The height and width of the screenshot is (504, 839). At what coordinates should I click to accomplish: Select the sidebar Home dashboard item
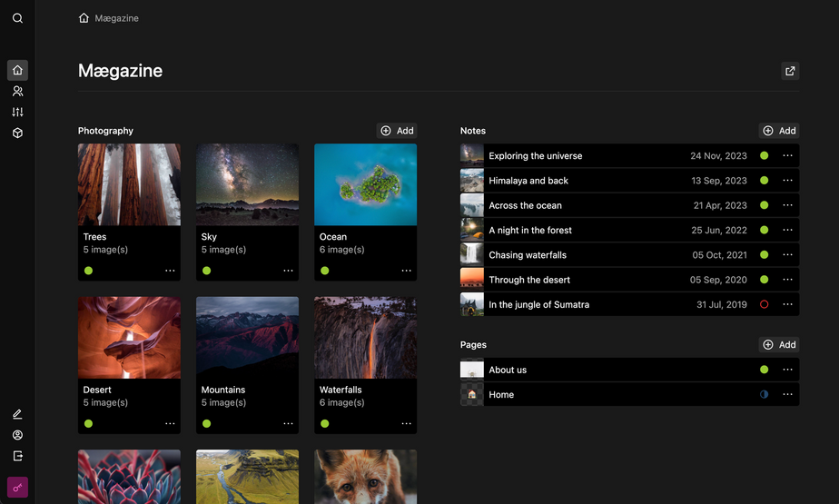[17, 70]
